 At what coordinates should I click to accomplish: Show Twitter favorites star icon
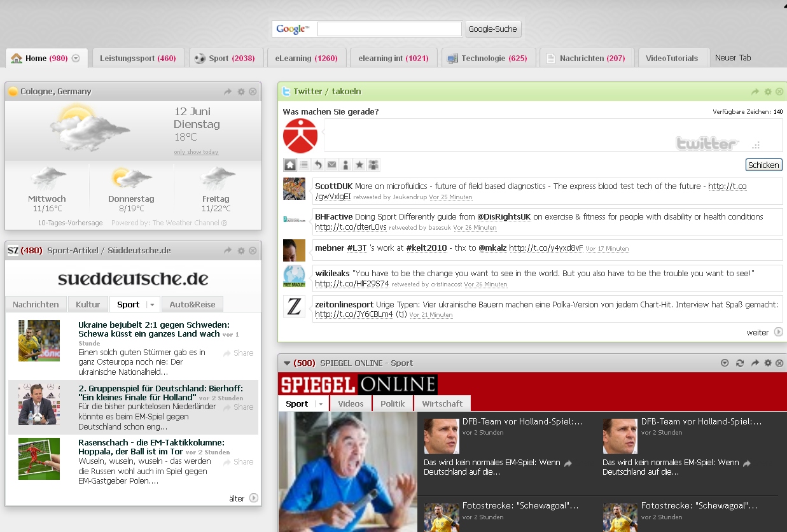[359, 165]
